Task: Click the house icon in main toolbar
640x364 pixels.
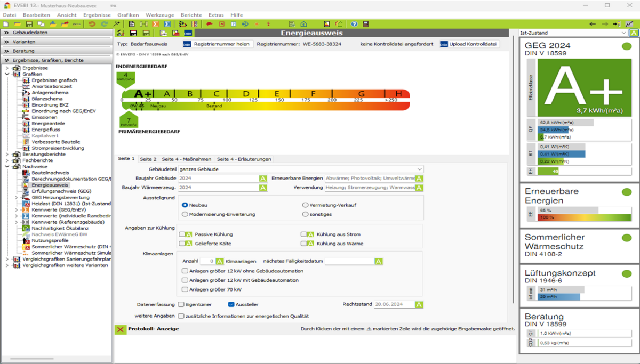Action: [303, 24]
